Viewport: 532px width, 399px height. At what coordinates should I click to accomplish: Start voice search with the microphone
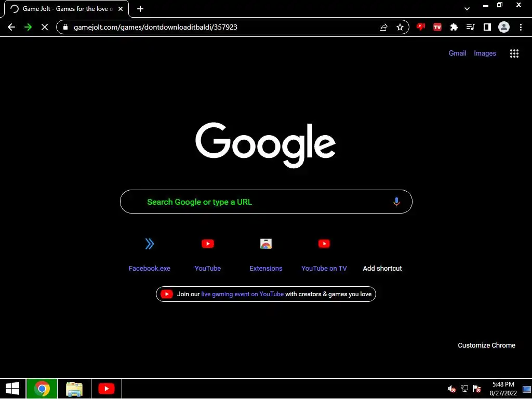[x=396, y=202]
